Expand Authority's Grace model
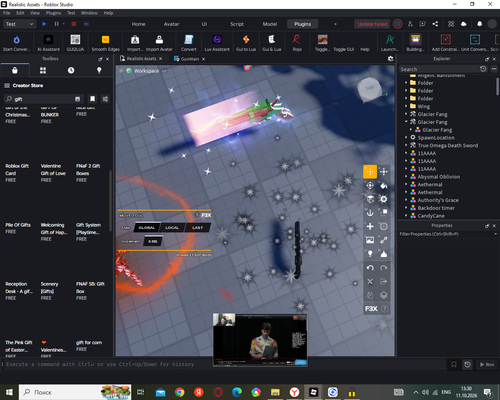 tap(406, 200)
